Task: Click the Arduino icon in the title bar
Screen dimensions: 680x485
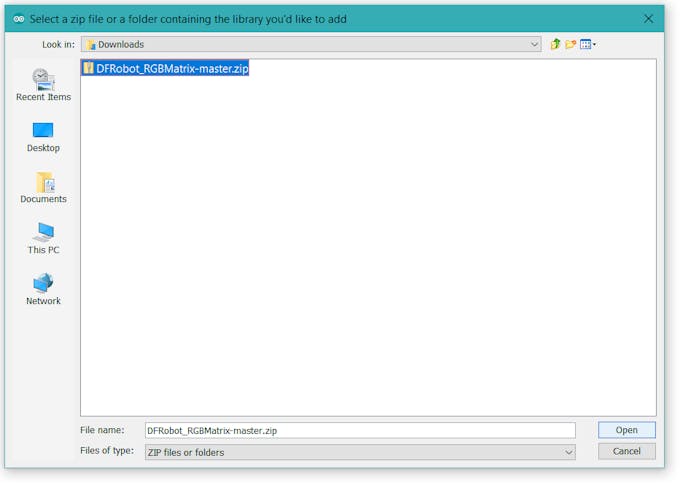Action: click(x=19, y=19)
